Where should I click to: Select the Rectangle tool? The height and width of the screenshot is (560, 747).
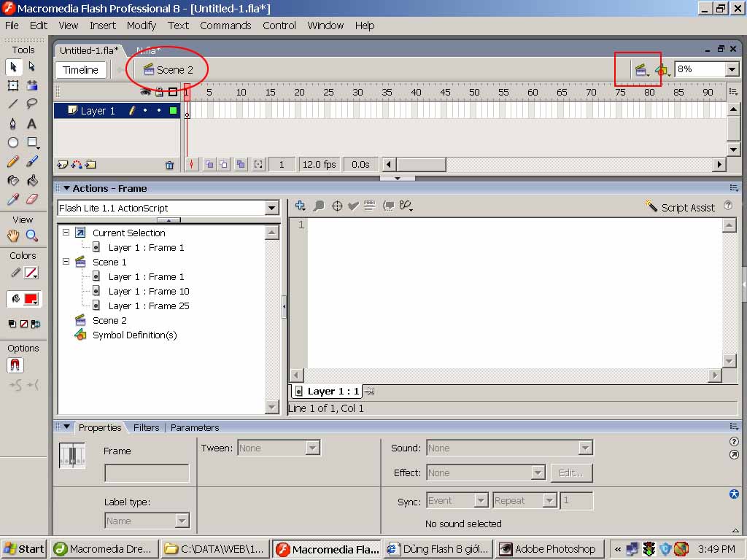coord(32,142)
